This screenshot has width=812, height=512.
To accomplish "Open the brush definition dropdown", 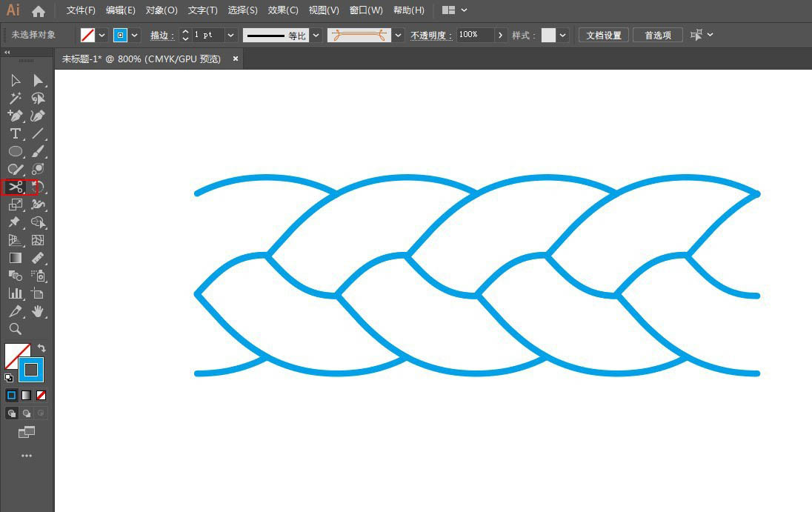I will pos(398,36).
